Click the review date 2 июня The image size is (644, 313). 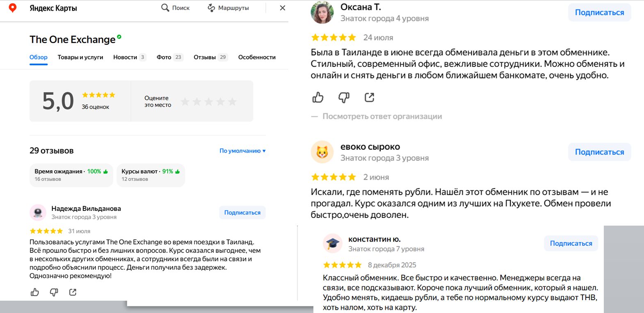[x=376, y=177]
